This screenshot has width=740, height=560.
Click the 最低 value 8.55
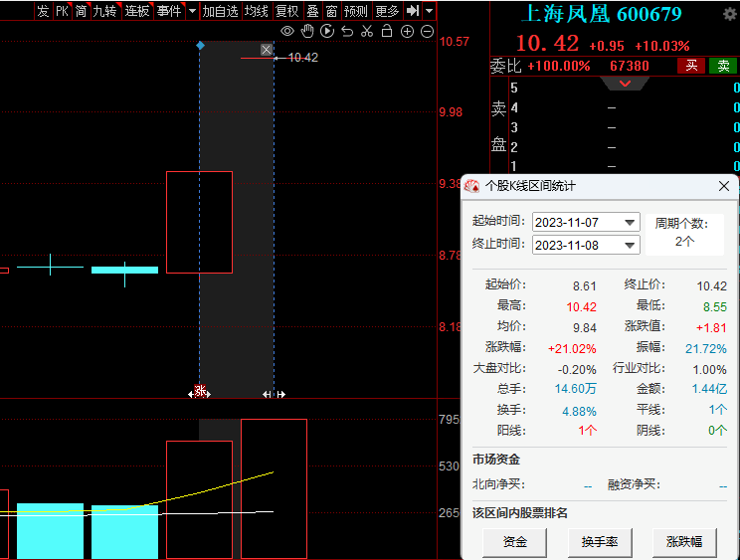[x=715, y=307]
